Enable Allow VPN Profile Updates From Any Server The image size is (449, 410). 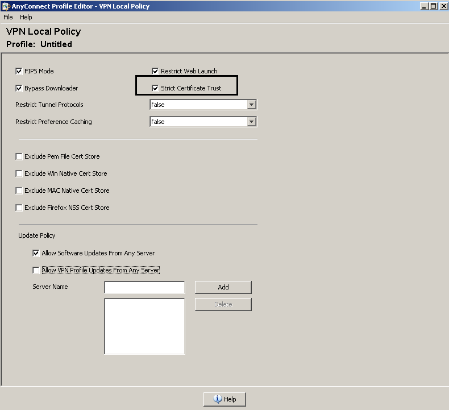coord(36,270)
